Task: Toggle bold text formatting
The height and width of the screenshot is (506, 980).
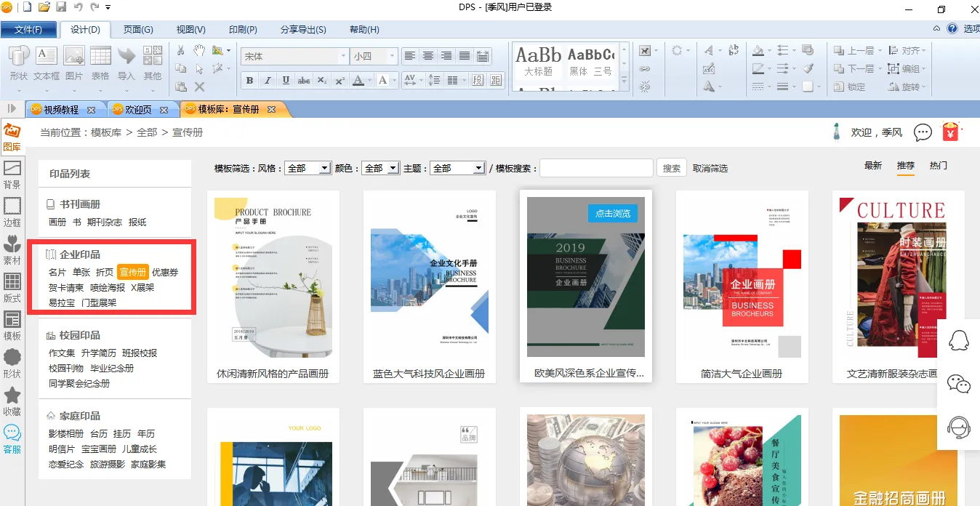Action: [250, 81]
